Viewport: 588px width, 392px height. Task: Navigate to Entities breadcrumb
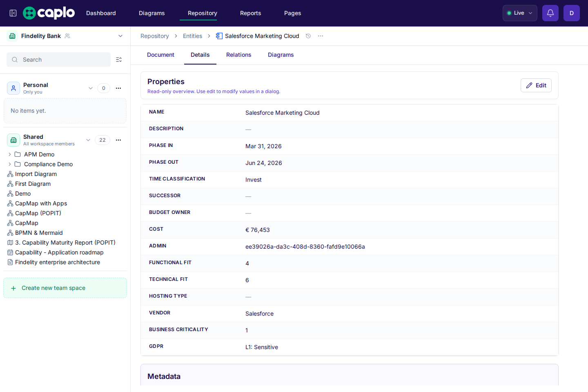coord(193,36)
